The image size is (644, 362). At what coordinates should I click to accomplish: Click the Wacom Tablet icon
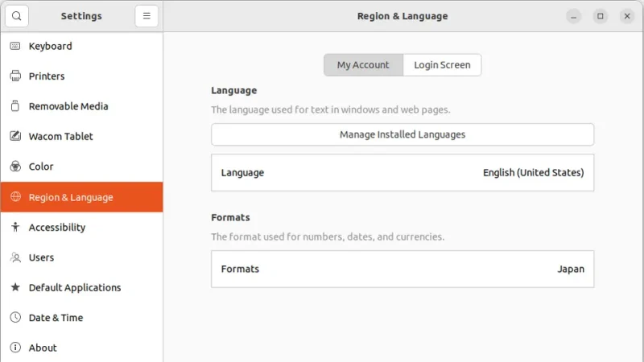(15, 137)
